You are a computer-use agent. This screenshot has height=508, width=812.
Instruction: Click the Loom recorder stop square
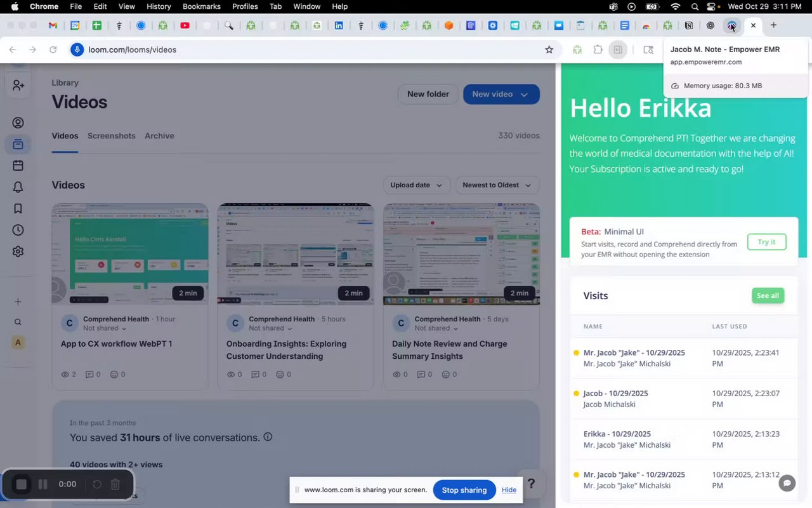[x=21, y=485]
